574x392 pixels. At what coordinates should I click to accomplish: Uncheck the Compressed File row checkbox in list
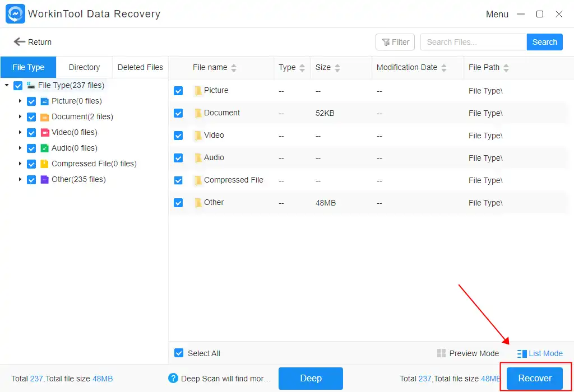pos(178,180)
